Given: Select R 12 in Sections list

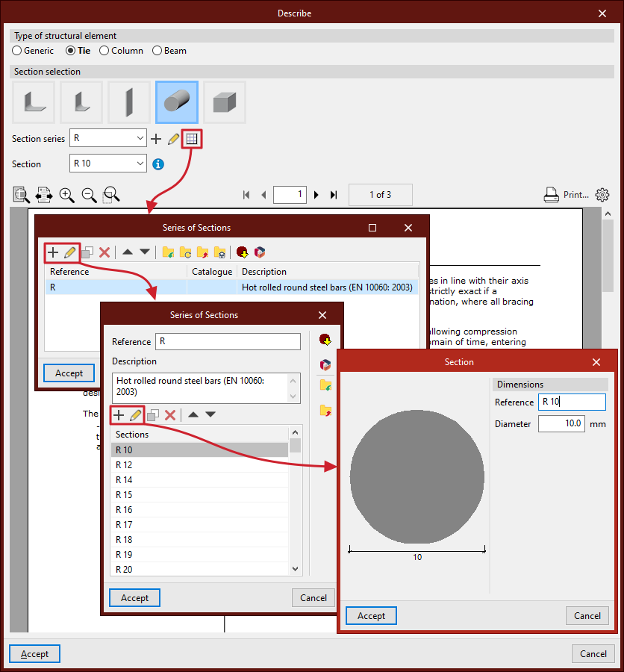Looking at the screenshot, I should [200, 465].
